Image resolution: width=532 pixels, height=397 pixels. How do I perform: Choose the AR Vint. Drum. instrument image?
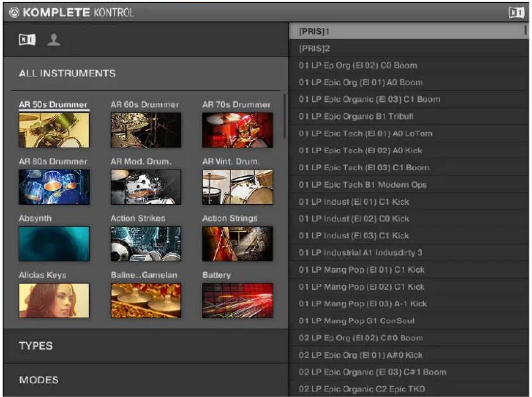[238, 187]
